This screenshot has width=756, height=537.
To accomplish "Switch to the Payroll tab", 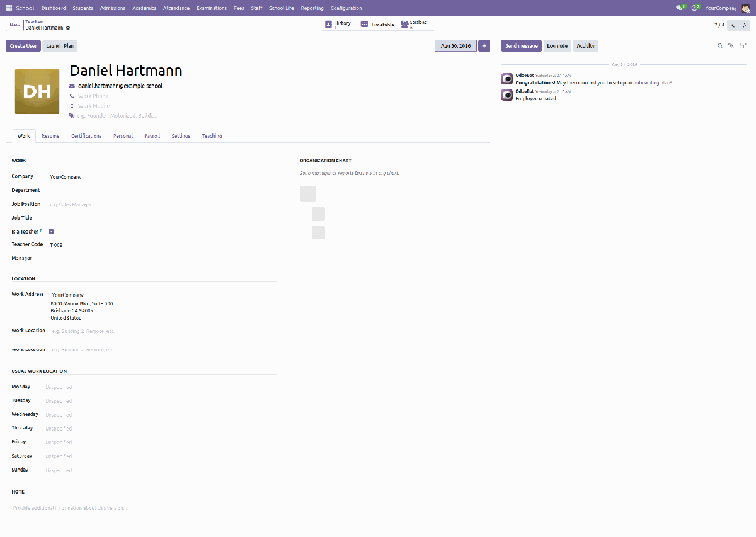I will pyautogui.click(x=152, y=136).
